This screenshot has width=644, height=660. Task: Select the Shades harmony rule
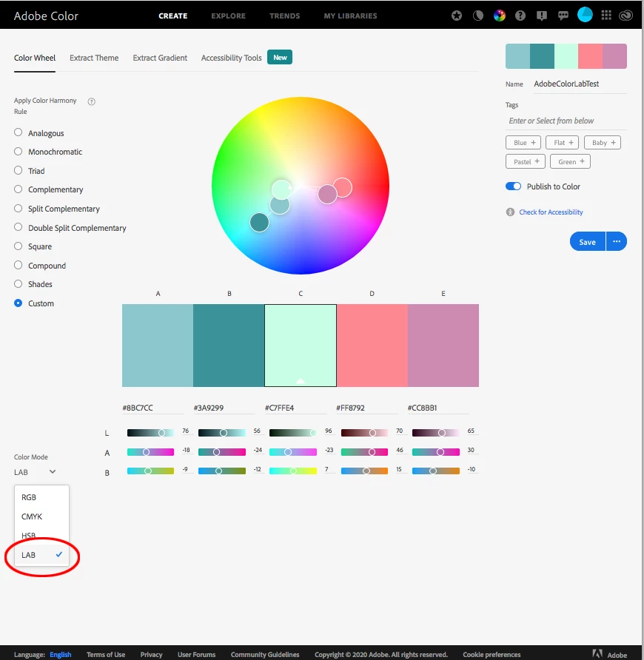coord(18,284)
